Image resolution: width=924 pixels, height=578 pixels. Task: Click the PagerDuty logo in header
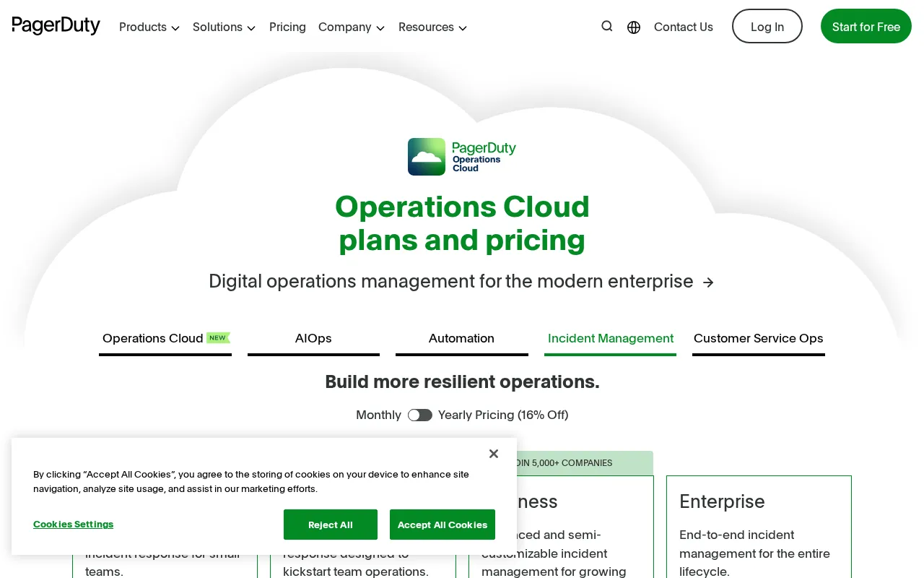coord(56,26)
